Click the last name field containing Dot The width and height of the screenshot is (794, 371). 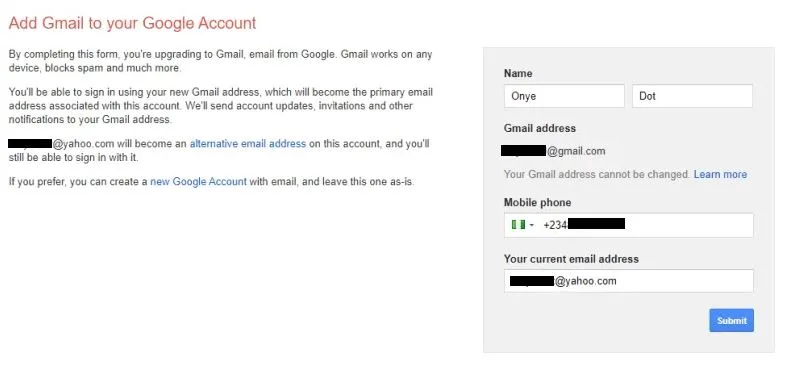point(692,96)
